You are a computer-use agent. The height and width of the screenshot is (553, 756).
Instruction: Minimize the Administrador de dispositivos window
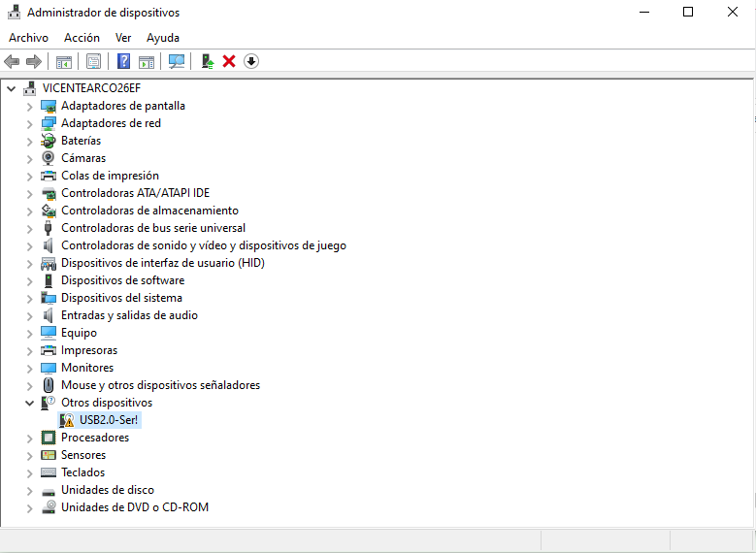tap(644, 12)
